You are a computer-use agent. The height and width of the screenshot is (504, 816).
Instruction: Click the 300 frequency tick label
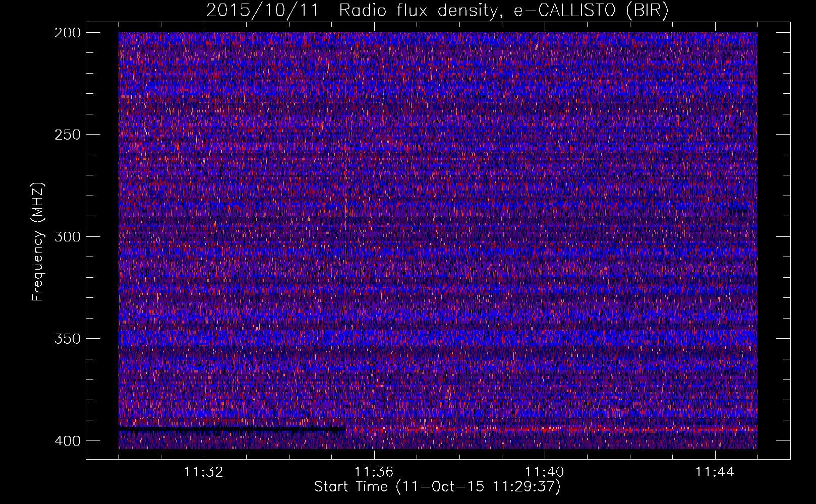click(67, 236)
